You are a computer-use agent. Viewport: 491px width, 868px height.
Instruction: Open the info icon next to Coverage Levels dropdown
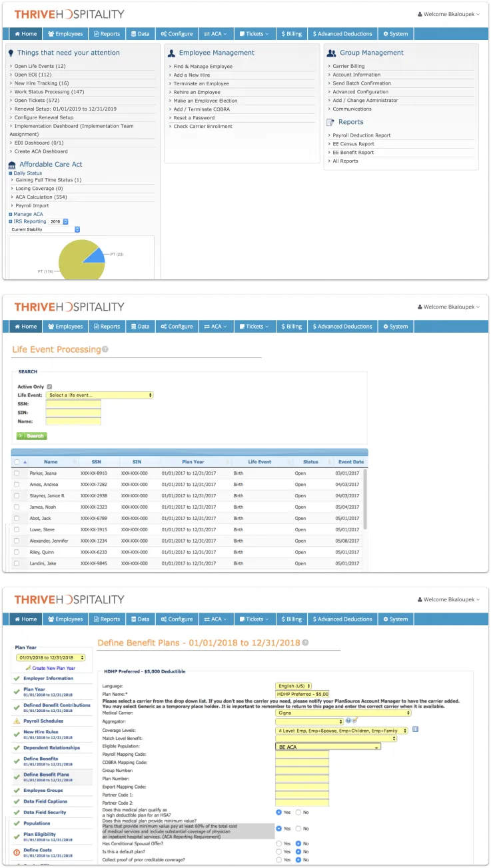[x=415, y=729]
